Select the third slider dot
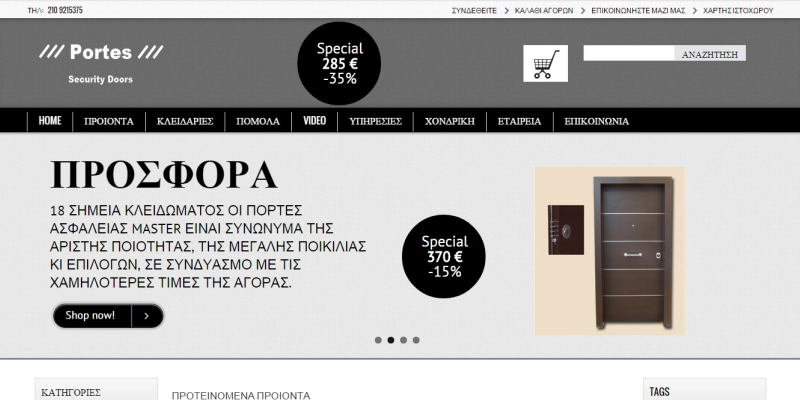Screen dimensions: 800x400 tap(404, 340)
